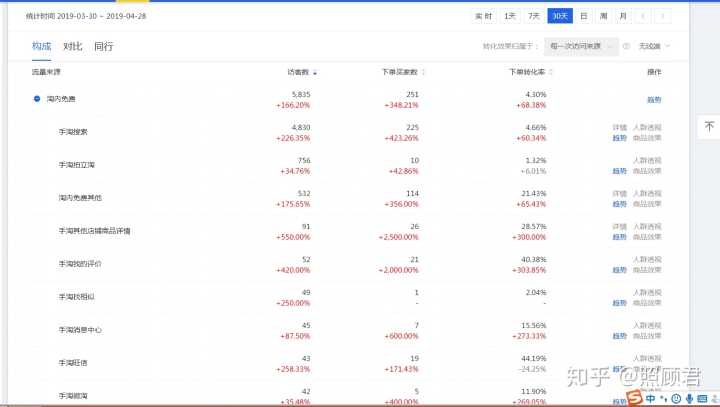This screenshot has height=407, width=720.
Task: Select the 实时 time range button
Action: click(484, 16)
